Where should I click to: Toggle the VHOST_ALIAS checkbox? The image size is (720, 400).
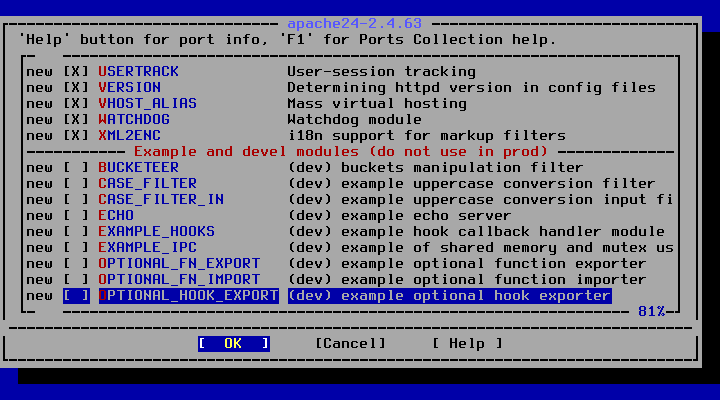click(76, 104)
